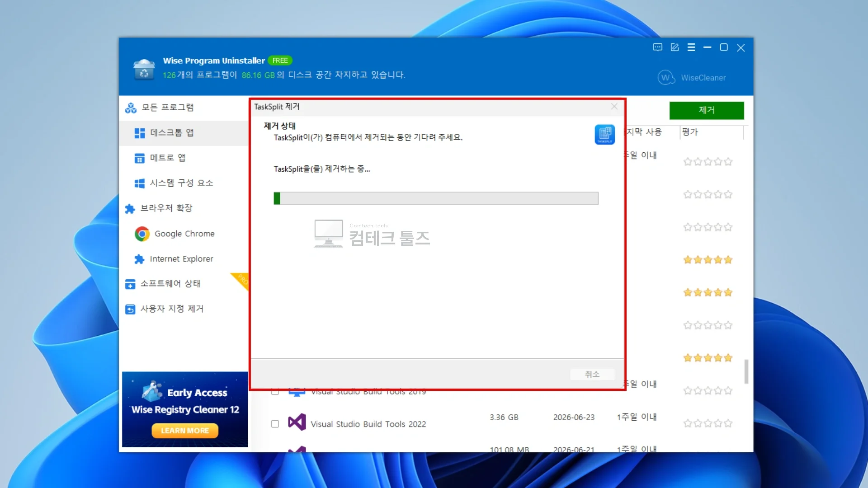
Task: Click the PRO ribbon badge
Action: click(241, 280)
